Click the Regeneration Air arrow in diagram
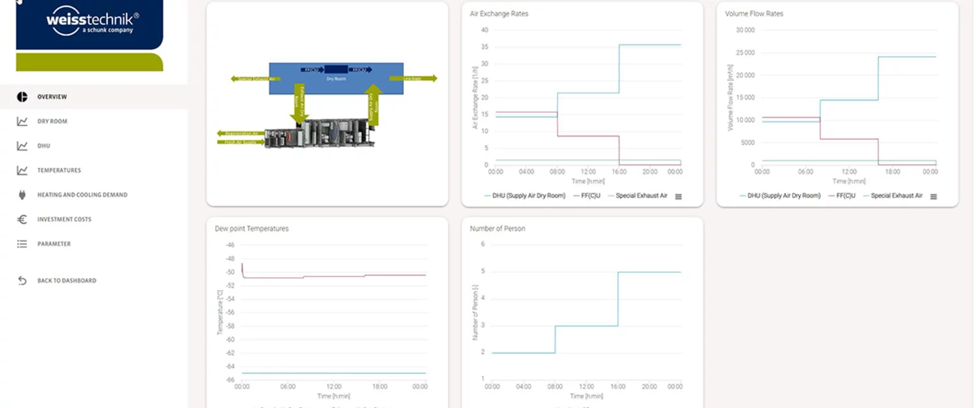The height and width of the screenshot is (408, 980). (241, 133)
